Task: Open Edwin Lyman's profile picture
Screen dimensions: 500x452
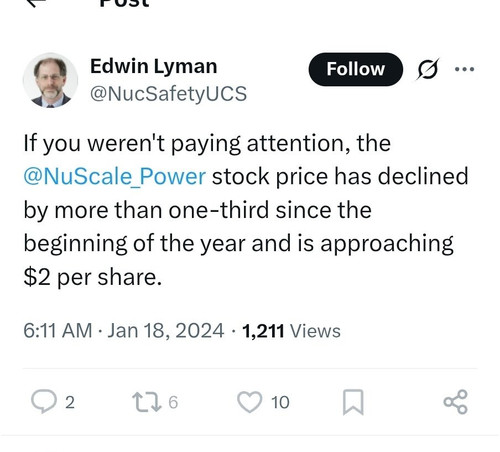Action: (x=50, y=80)
